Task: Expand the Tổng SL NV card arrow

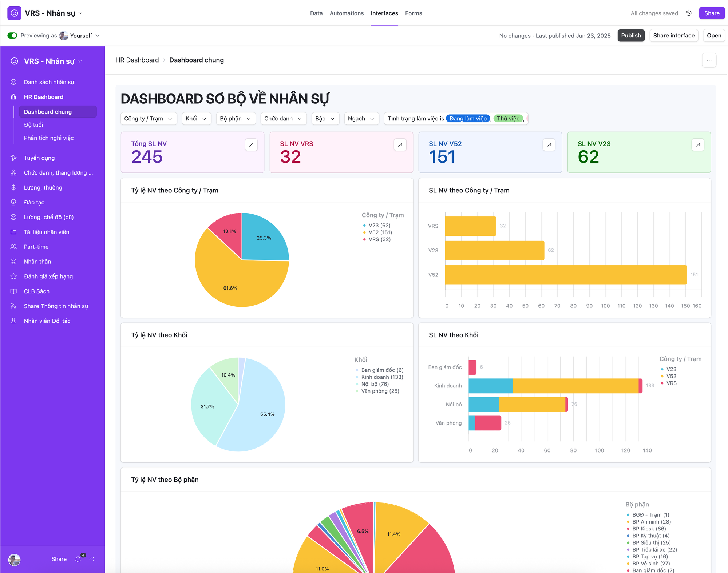Action: 251,145
